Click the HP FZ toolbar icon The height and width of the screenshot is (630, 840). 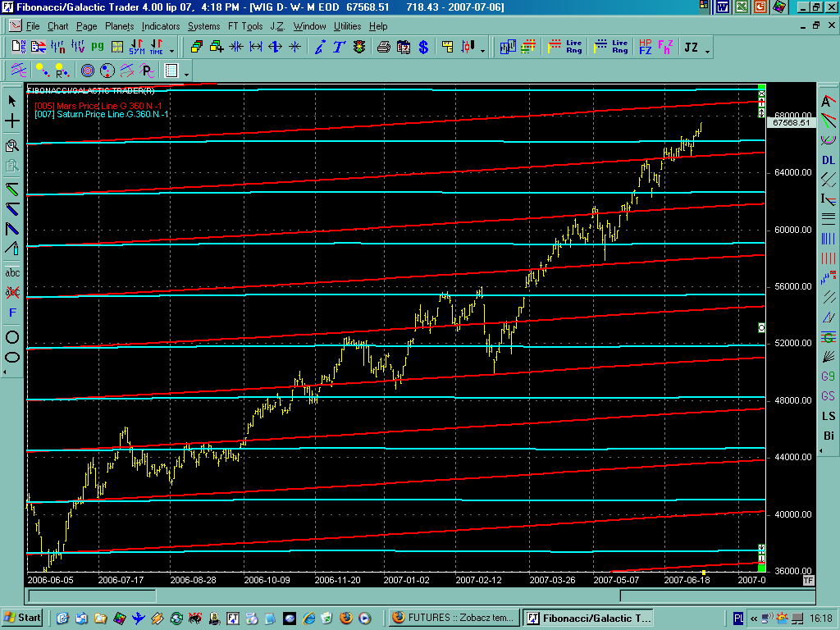(646, 48)
